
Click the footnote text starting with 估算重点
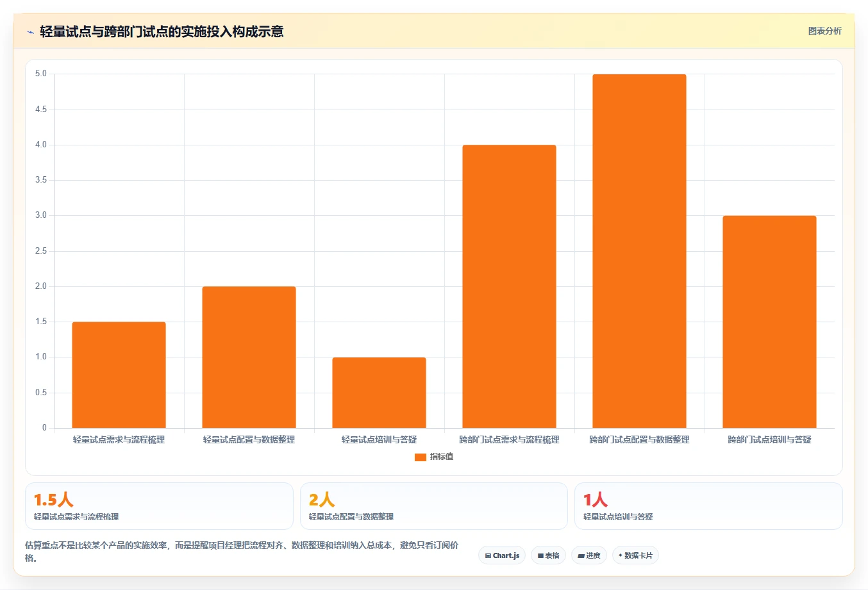click(x=242, y=552)
